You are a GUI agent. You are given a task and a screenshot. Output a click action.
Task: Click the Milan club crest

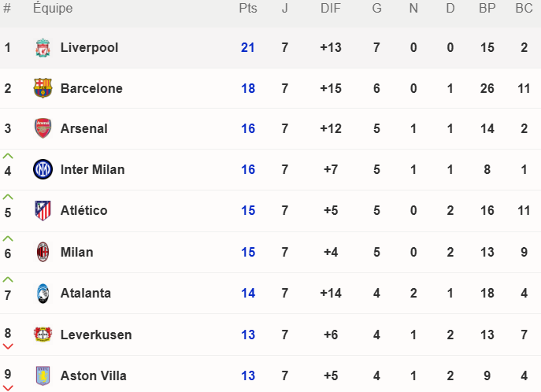(x=43, y=252)
